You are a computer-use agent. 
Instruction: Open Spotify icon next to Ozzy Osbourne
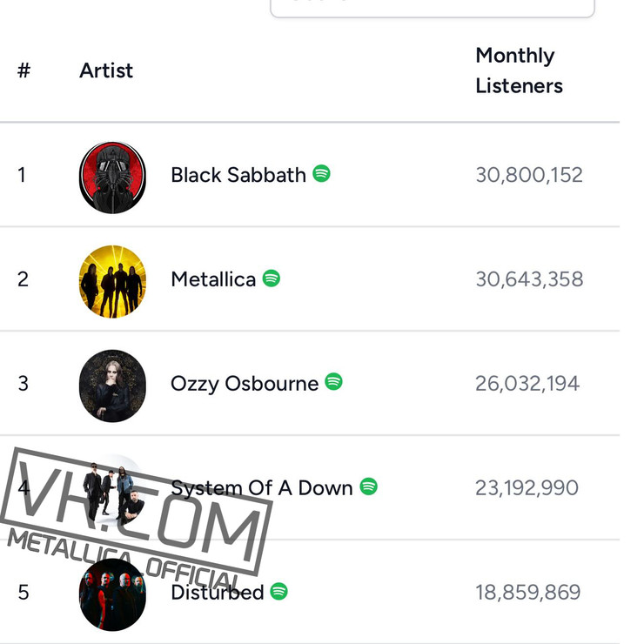coord(333,381)
